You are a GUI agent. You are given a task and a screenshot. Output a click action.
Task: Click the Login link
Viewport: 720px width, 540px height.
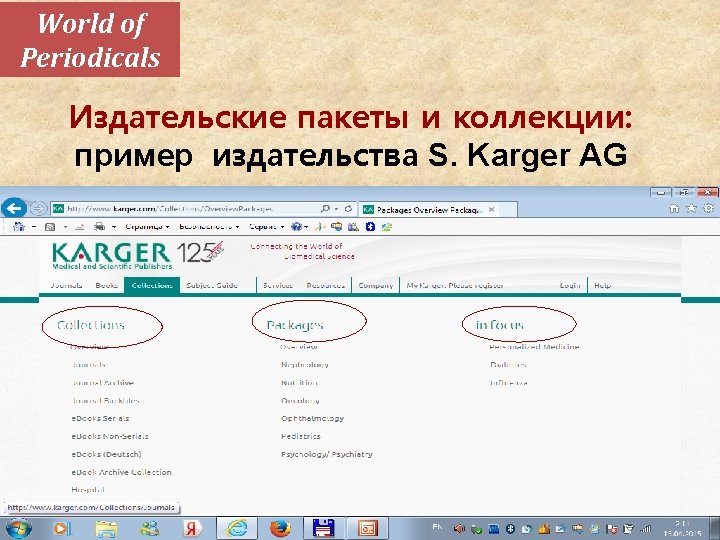click(x=570, y=285)
